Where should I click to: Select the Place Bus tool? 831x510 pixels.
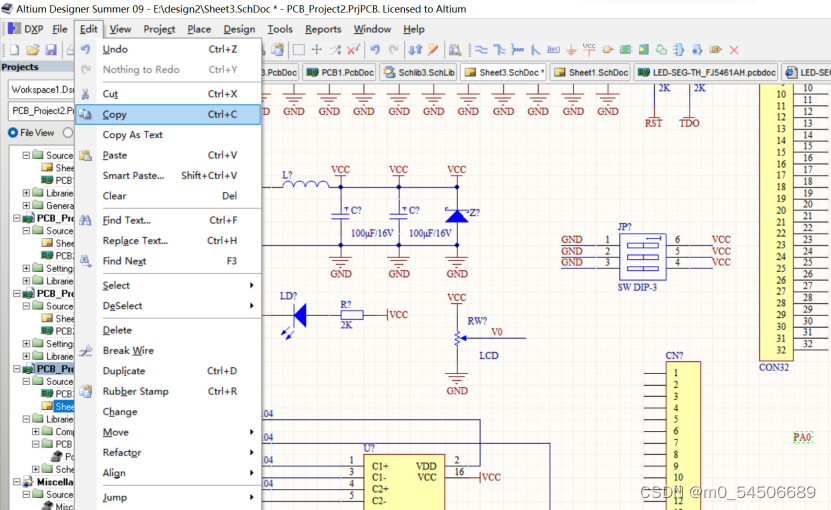coord(499,50)
